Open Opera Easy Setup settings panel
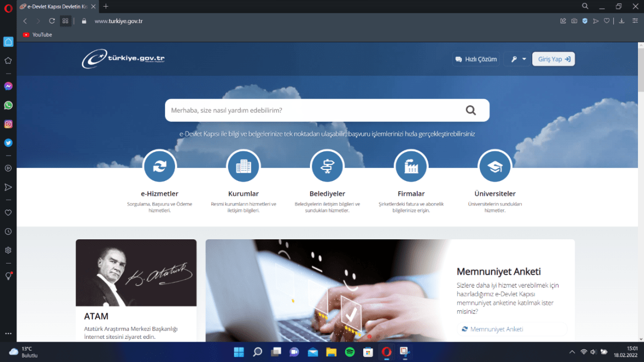The height and width of the screenshot is (362, 644). click(635, 21)
